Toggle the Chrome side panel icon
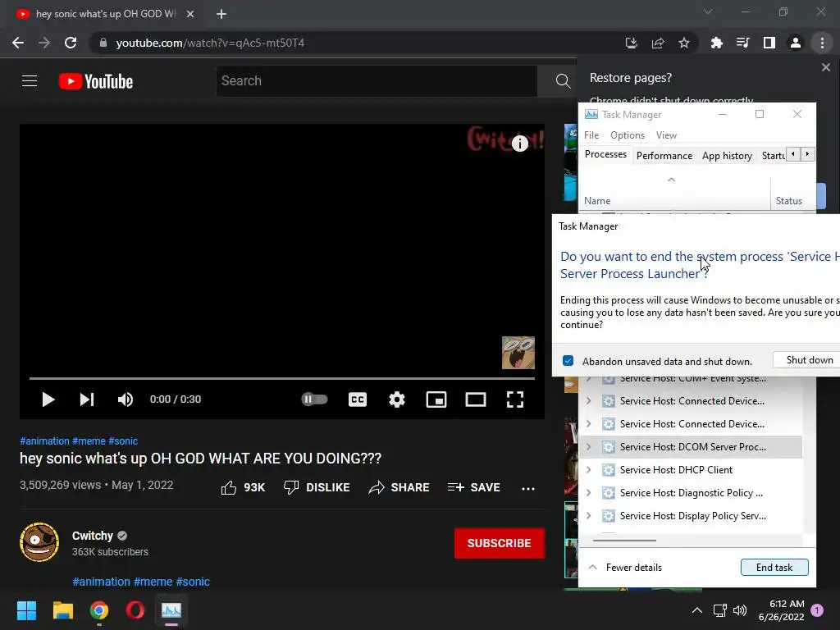This screenshot has width=840, height=630. [x=769, y=43]
